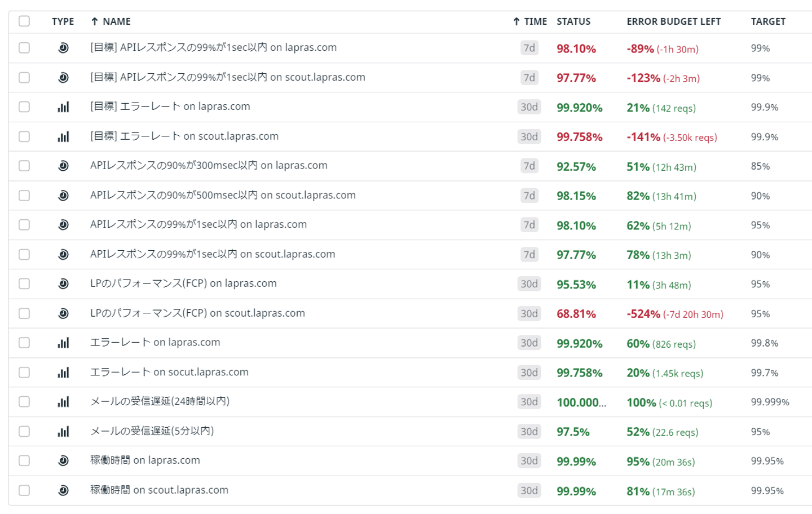
Task: Click metric-type bar icon for メールの受信遅延(5分以内)
Action: point(63,432)
